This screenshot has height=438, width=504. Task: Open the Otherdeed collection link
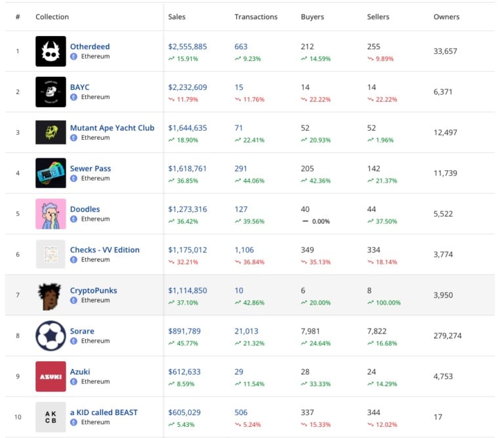[90, 47]
